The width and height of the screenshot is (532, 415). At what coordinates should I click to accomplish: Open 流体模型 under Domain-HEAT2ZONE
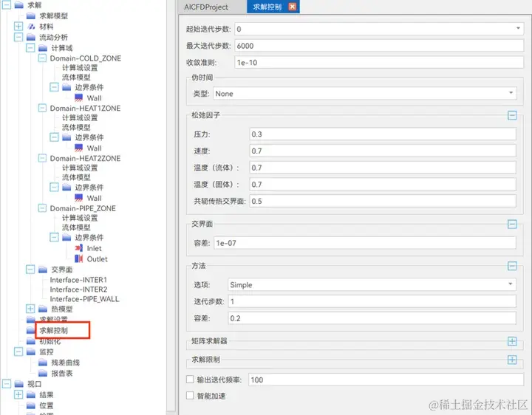point(76,177)
